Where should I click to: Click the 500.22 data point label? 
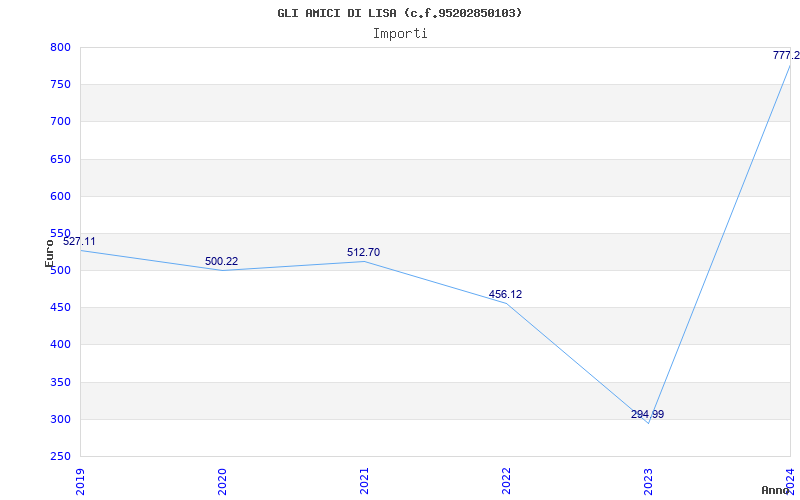(221, 261)
